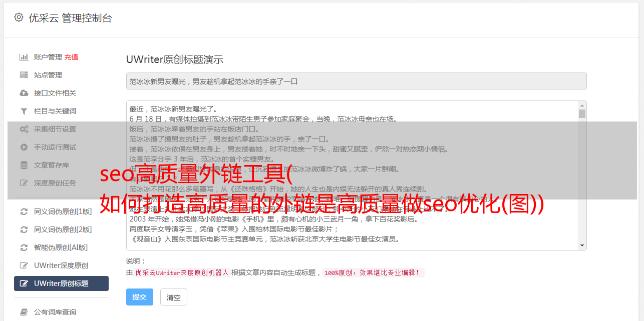Click the line starting with 2003 年开始
This screenshot has height=321, width=644.
(274, 219)
